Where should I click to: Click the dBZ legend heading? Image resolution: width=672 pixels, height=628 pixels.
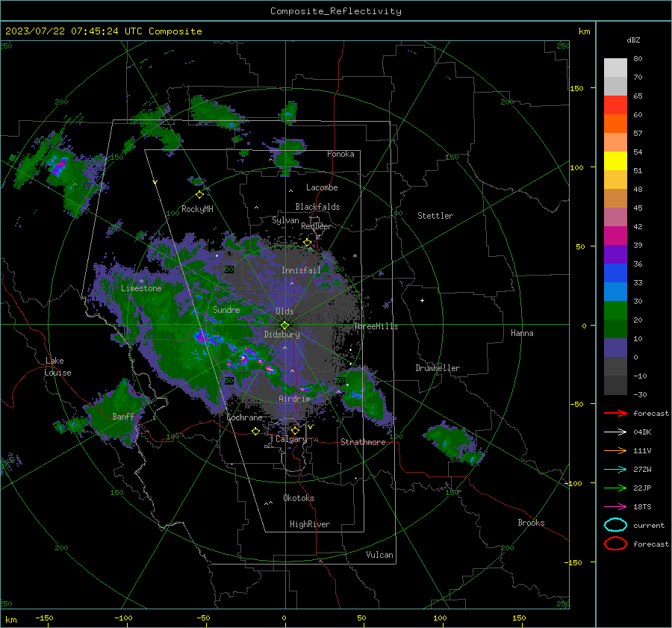(633, 40)
